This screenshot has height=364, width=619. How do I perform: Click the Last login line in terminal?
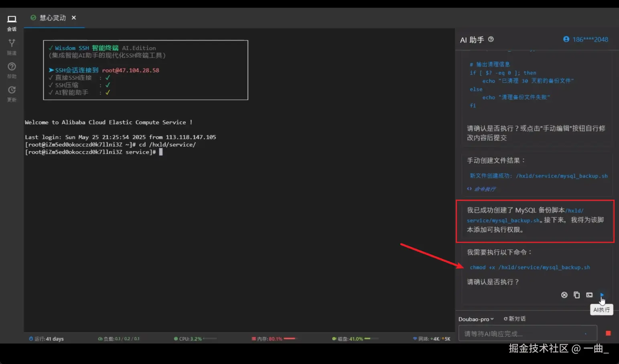click(x=120, y=137)
